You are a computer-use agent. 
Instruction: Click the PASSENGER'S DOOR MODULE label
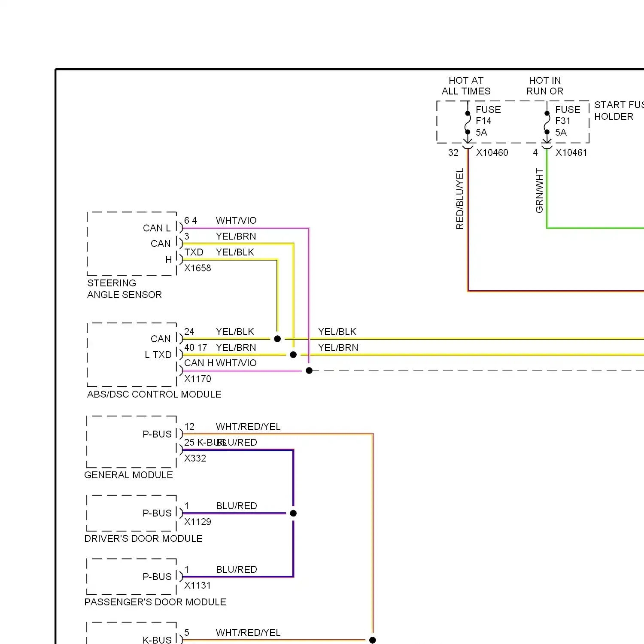[155, 602]
